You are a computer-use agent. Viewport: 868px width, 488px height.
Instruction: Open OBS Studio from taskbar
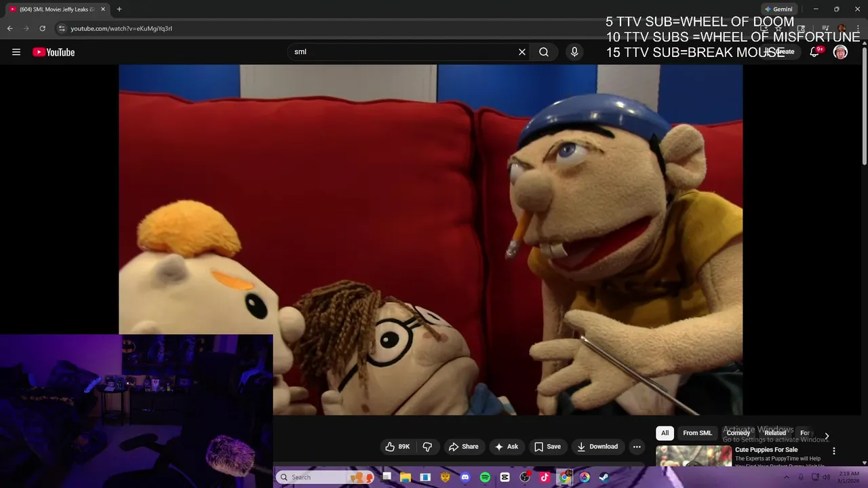[x=525, y=477]
